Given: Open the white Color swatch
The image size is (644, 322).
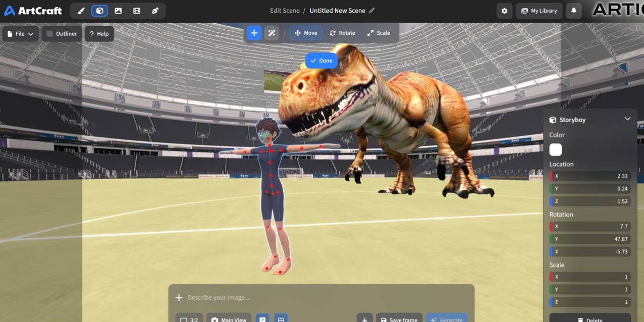Looking at the screenshot, I should [556, 149].
